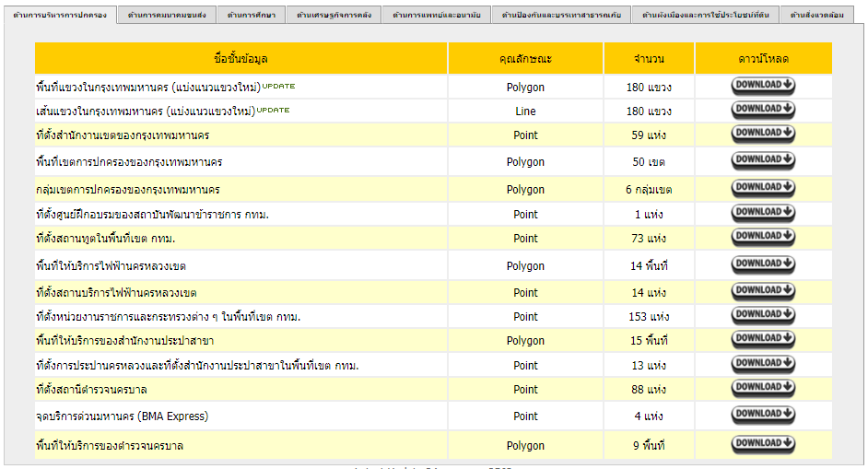868x469 pixels.
Task: Go to ด้านเศรษฐกิจการคลัง tab
Action: (x=334, y=15)
